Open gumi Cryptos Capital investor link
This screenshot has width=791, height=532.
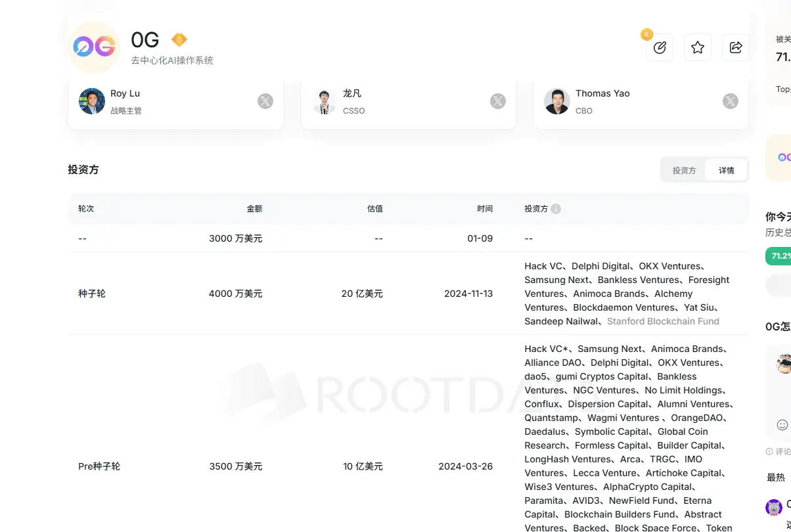click(x=602, y=376)
